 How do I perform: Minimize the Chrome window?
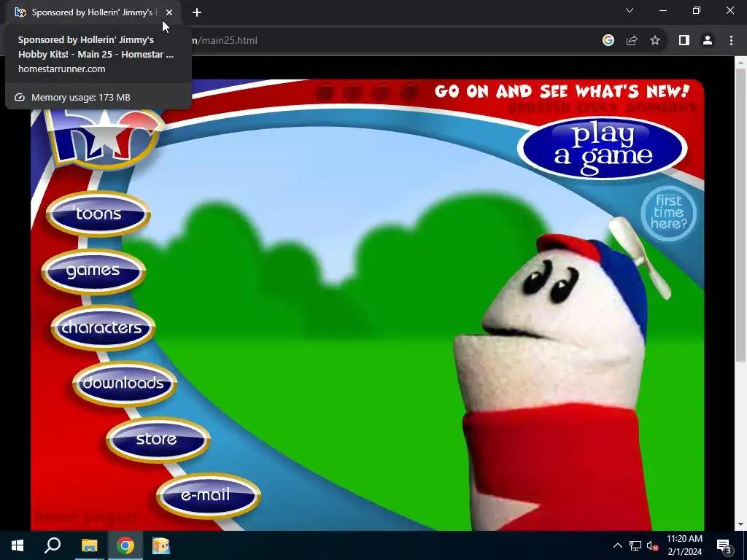point(662,10)
